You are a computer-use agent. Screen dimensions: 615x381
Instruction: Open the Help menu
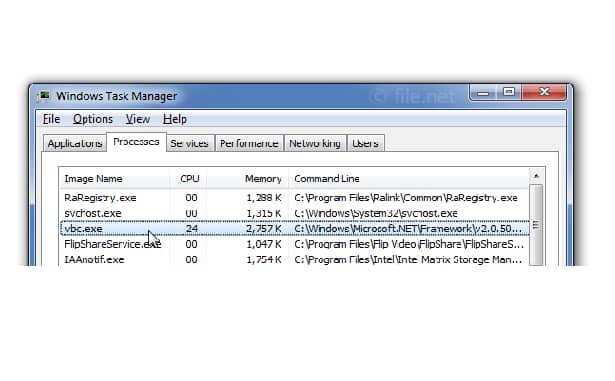coord(175,119)
